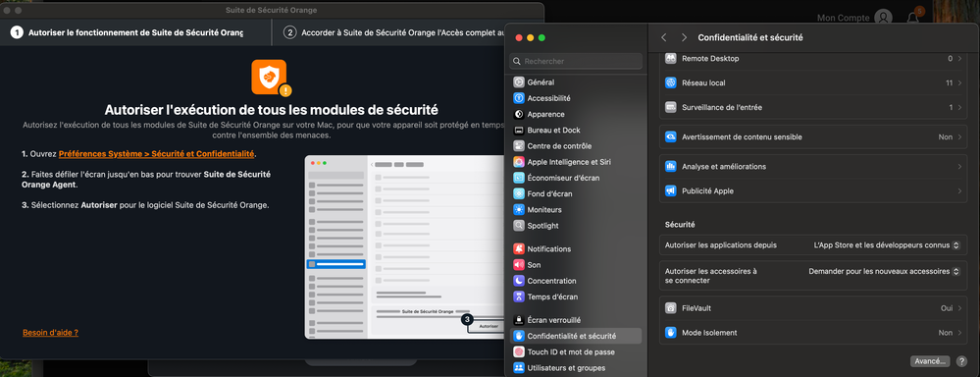Click Surveillance de l'entrée keyboard icon

(x=671, y=107)
